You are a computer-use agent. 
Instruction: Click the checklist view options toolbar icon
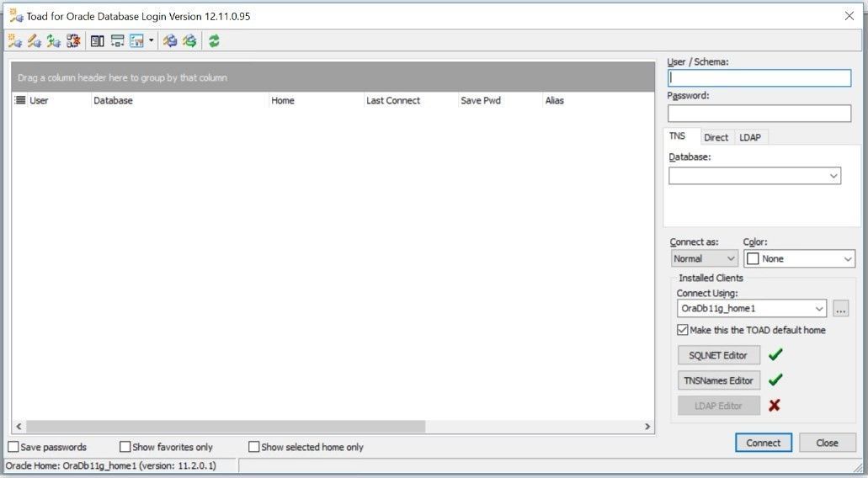(136, 40)
